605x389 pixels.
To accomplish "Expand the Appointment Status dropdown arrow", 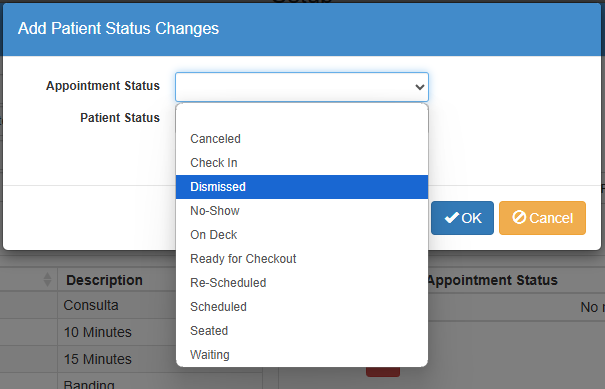I will [x=420, y=87].
